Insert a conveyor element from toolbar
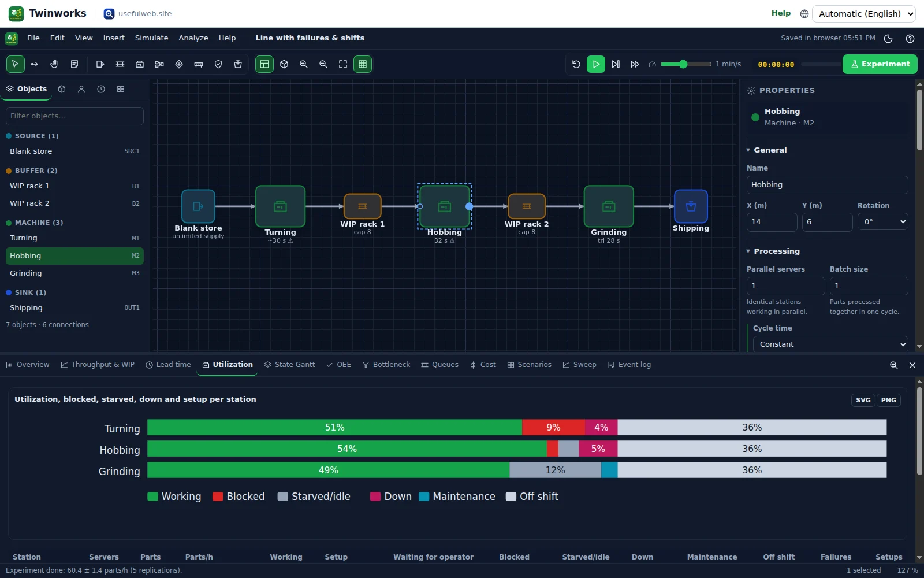This screenshot has height=578, width=924. click(x=199, y=64)
